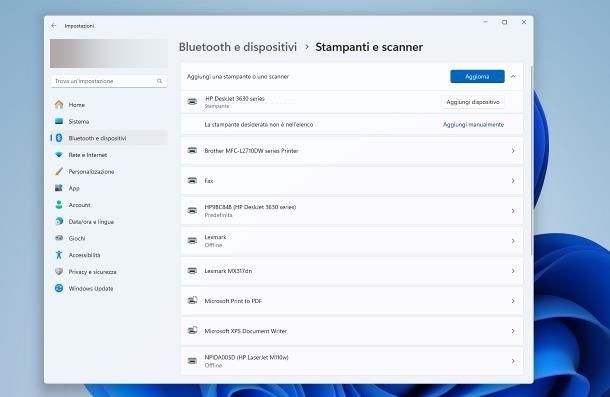The height and width of the screenshot is (397, 610).
Task: Click the Lexmark Offline printer icon
Action: point(192,241)
